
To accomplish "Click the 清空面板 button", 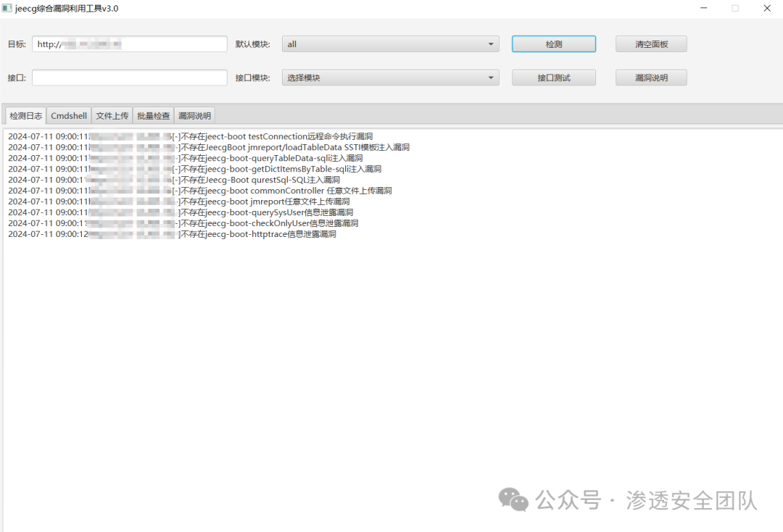I will [651, 44].
